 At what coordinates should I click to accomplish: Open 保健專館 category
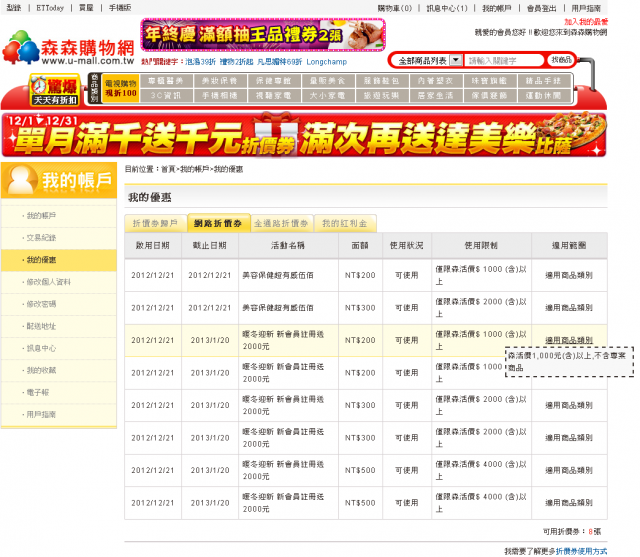pyautogui.click(x=273, y=81)
